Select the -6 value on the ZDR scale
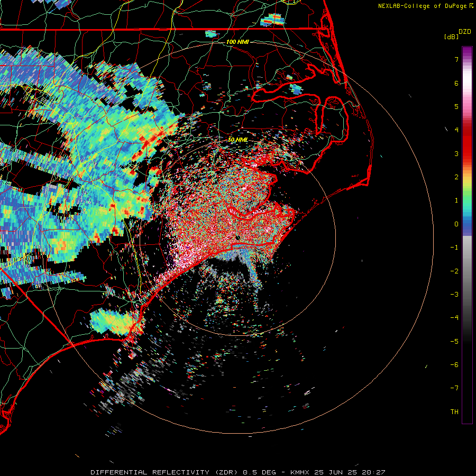Viewport: 476px width, 476px height. point(454,365)
